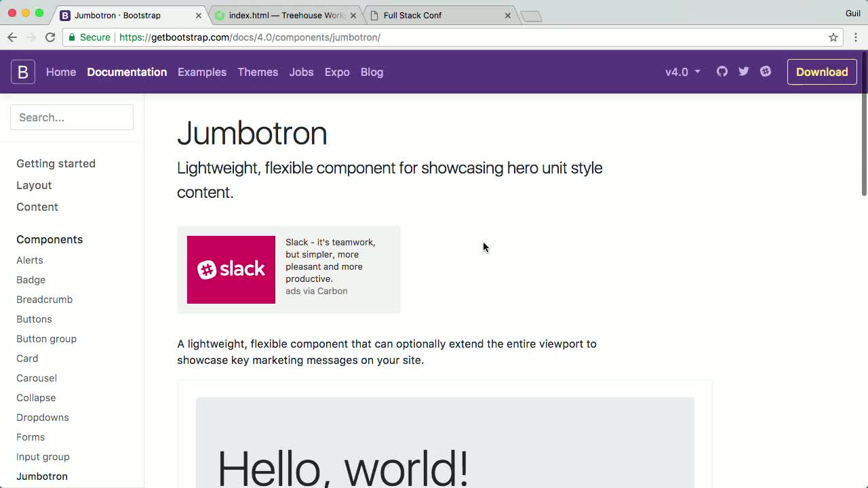Close the Full Stack Conf tab
The height and width of the screenshot is (488, 868).
(507, 16)
